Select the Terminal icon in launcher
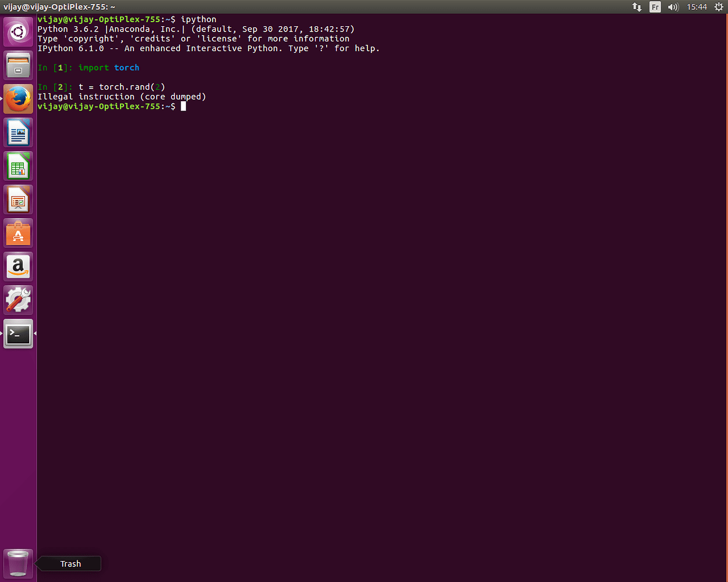Viewport: 728px width, 582px height. pos(18,334)
